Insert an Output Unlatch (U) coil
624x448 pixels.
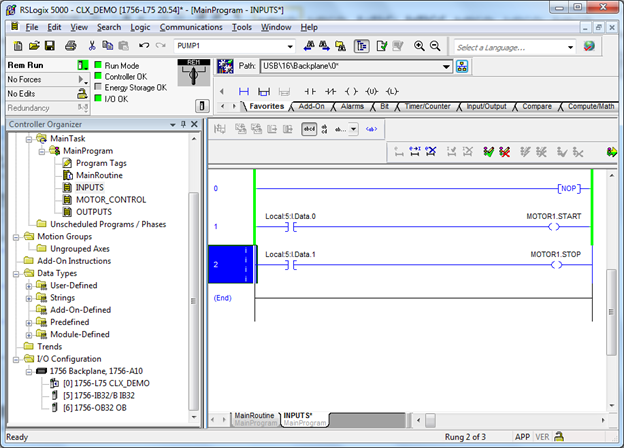pyautogui.click(x=372, y=92)
